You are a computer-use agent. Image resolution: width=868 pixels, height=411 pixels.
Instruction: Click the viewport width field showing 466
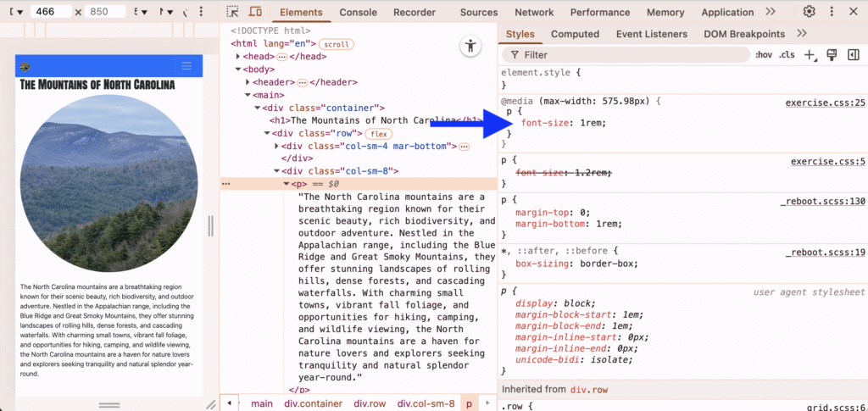click(x=51, y=12)
